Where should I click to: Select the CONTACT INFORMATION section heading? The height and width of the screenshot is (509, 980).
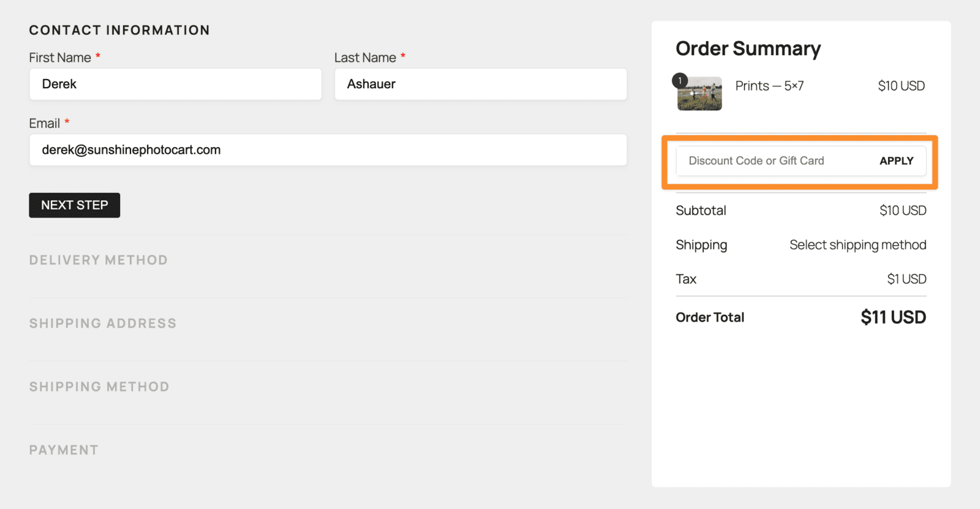pyautogui.click(x=119, y=30)
